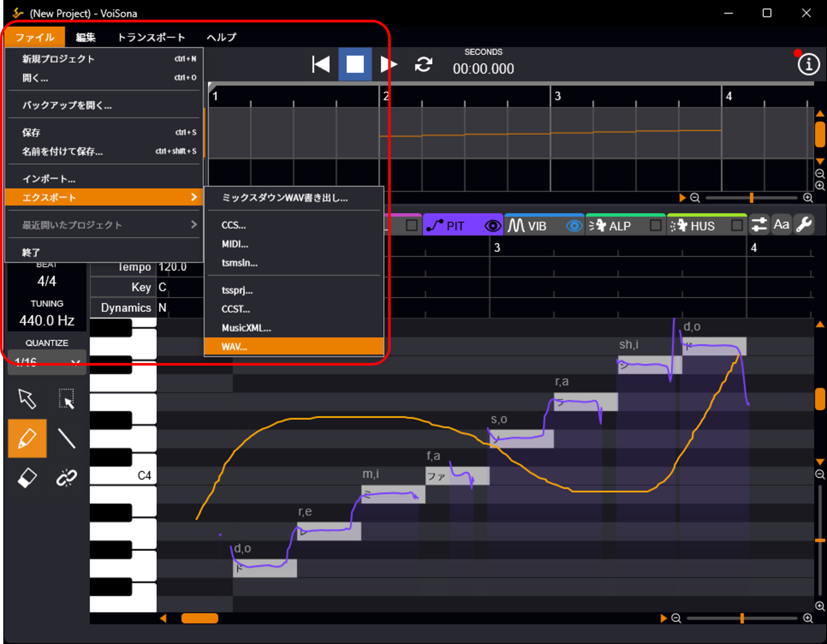The height and width of the screenshot is (644, 827).
Task: Activate the pencil draw tool
Action: point(27,439)
